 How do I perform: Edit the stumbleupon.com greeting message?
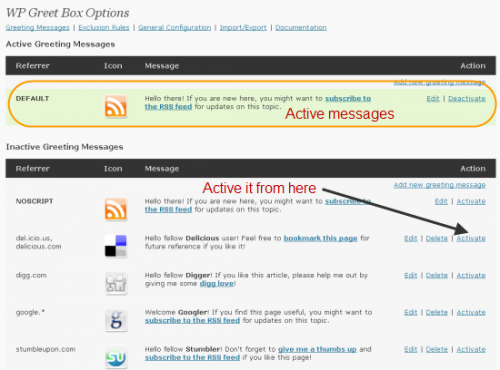411,349
